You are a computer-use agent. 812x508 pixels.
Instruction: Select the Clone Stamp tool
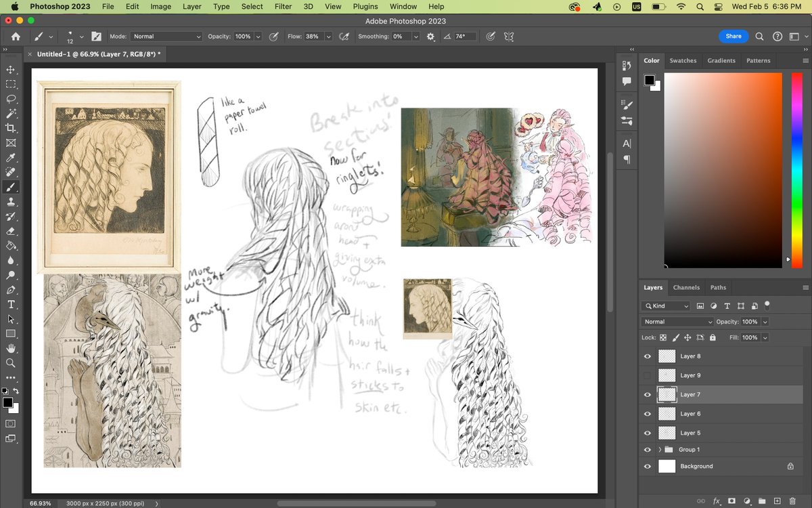11,202
